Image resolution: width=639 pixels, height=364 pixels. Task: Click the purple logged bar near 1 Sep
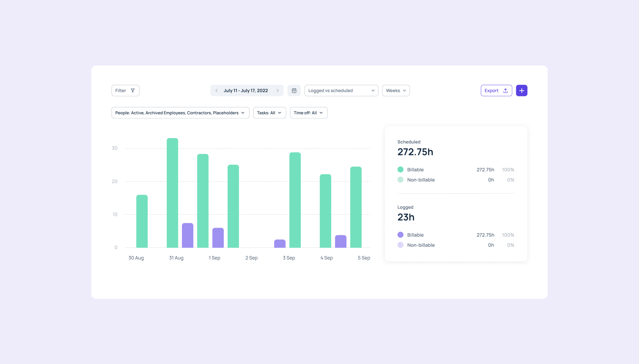coord(218,238)
